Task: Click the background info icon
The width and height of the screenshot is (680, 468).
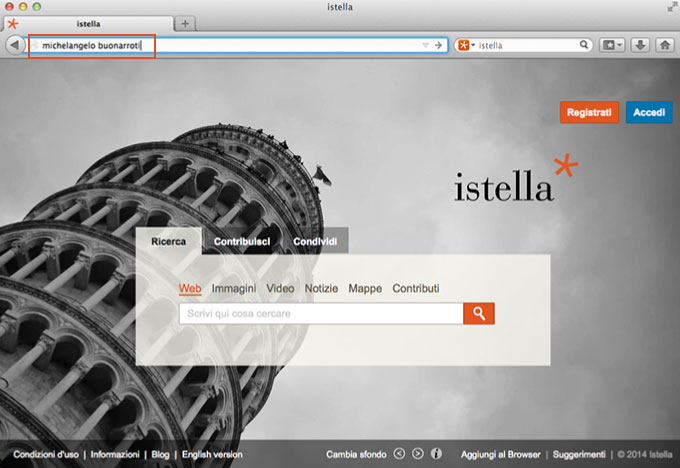Action: click(436, 454)
